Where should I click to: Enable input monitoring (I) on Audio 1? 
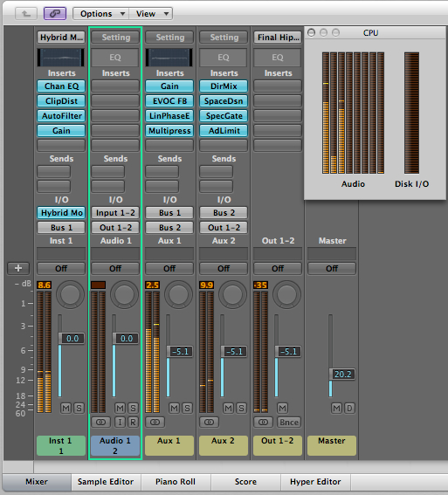point(120,422)
